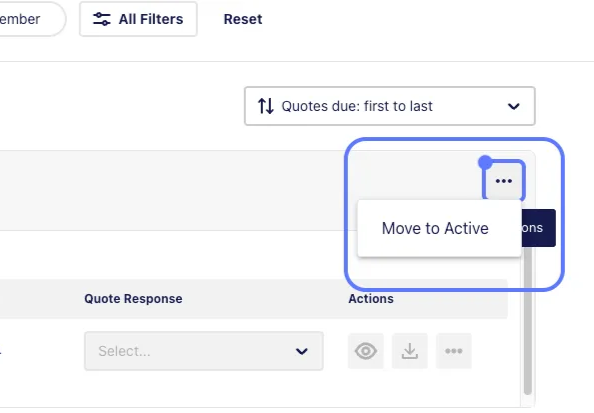Screen dimensions: 594x413
Task: Click the vertical scrollbar on the right
Action: tap(528, 320)
